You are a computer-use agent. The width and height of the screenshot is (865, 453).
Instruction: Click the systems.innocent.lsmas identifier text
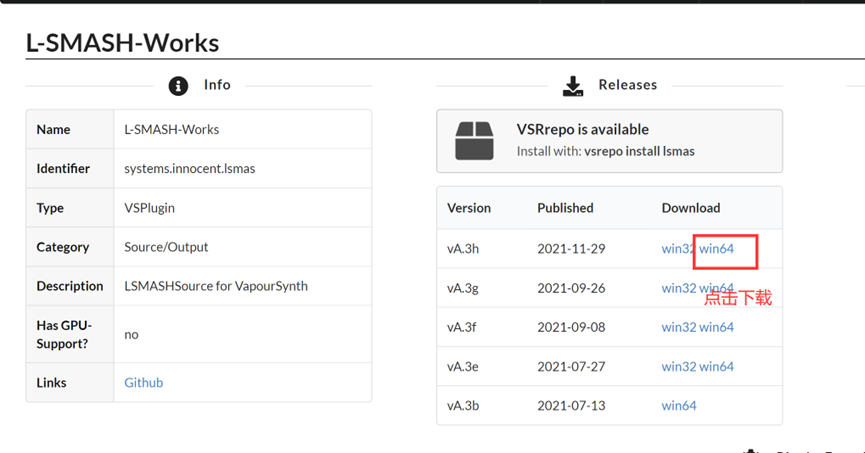(189, 169)
